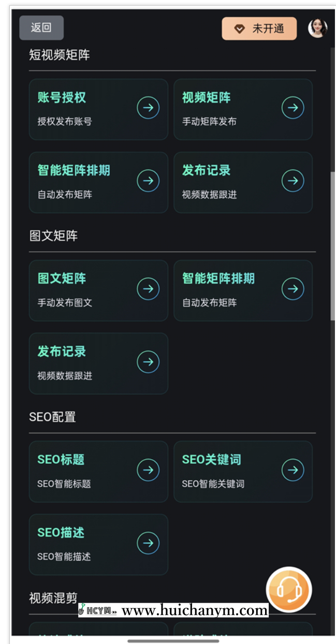Tap the floating customer service headset icon
336x644 pixels.
click(288, 590)
